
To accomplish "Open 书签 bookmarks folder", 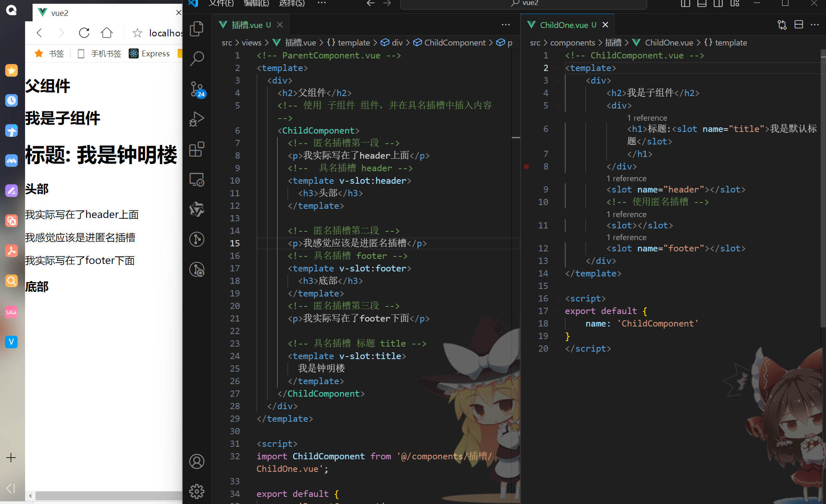I will [x=49, y=53].
